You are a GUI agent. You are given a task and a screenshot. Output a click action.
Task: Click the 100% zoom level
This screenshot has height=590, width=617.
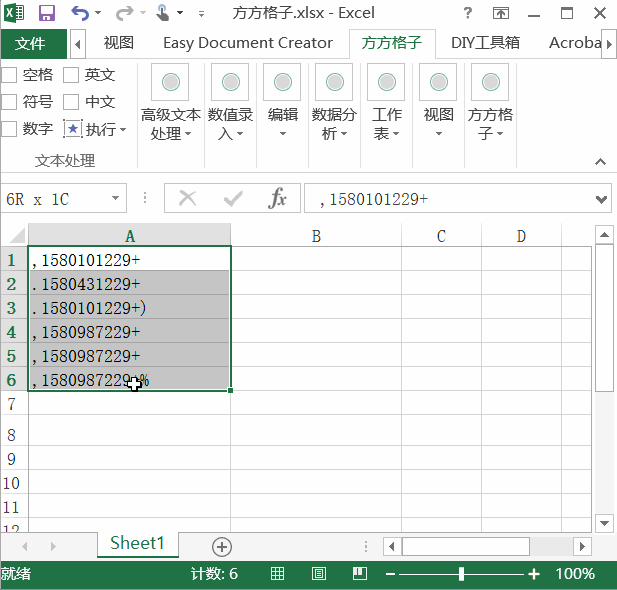click(x=575, y=574)
